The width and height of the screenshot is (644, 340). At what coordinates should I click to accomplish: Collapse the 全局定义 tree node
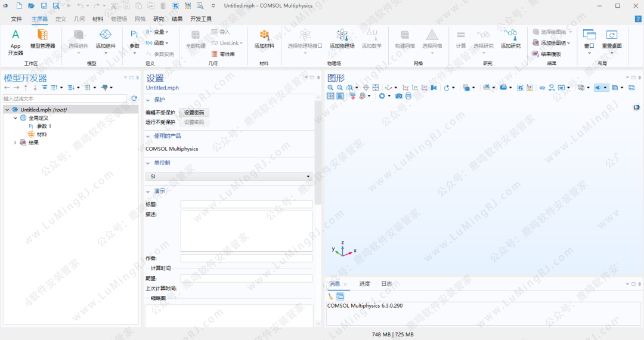coord(16,118)
